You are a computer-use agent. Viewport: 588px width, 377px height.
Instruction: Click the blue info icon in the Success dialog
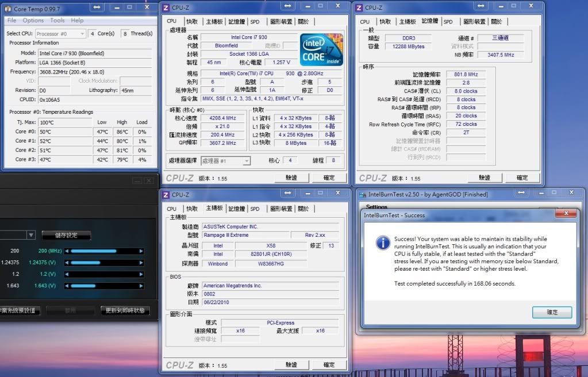(383, 243)
